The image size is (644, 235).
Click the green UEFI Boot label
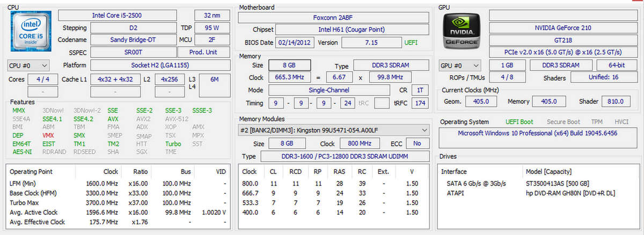pos(519,122)
